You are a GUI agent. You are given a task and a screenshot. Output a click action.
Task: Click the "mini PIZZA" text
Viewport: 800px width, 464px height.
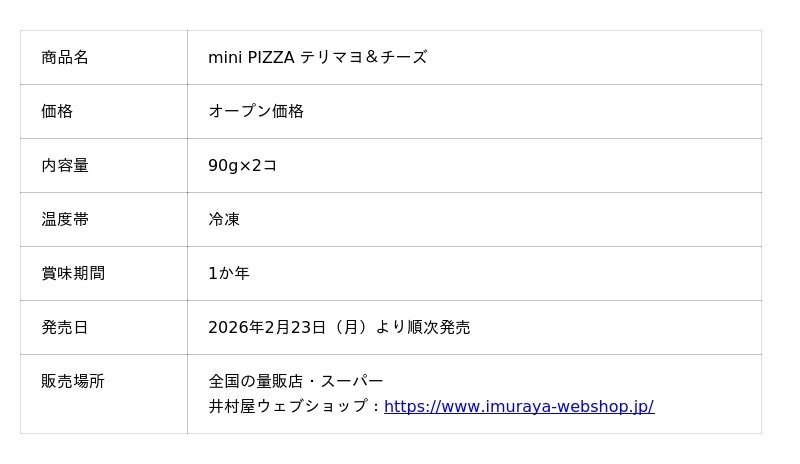click(251, 58)
